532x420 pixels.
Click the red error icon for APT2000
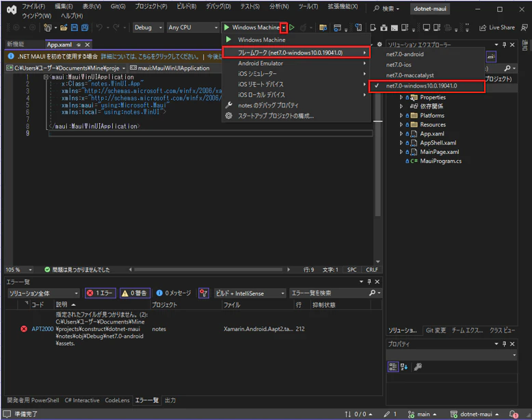point(24,329)
